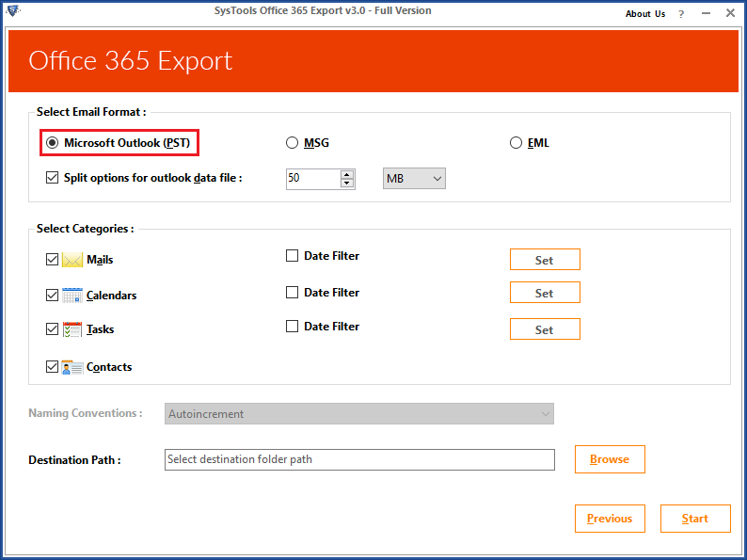Click the Calendars category label
This screenshot has width=747, height=560.
(x=111, y=296)
